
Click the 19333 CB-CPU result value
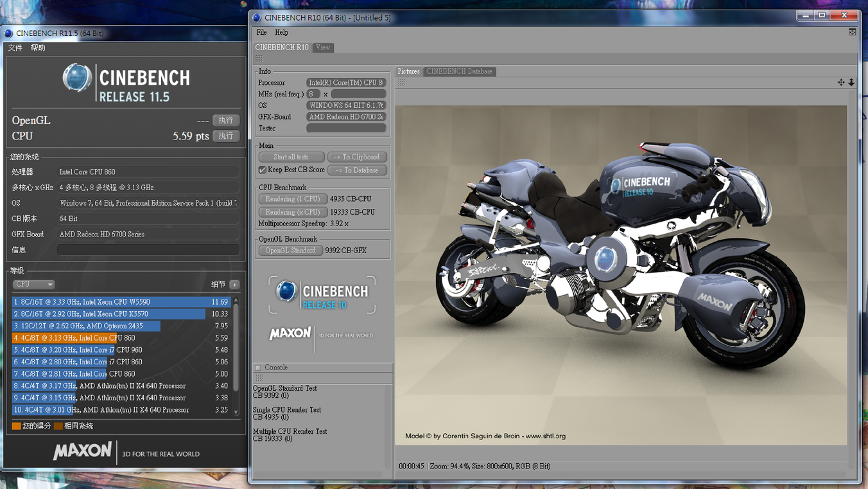click(x=352, y=212)
